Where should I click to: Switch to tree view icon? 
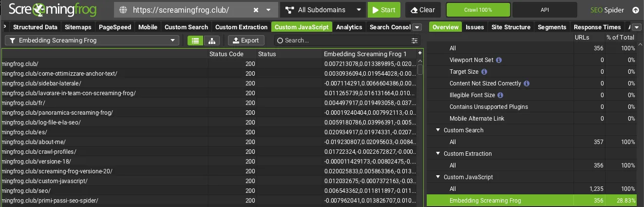(211, 41)
